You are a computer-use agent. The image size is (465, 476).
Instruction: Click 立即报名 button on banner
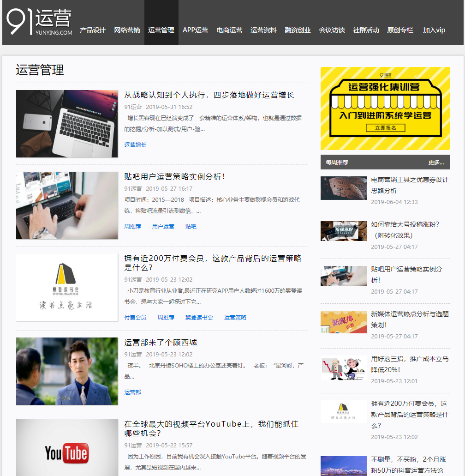385,128
